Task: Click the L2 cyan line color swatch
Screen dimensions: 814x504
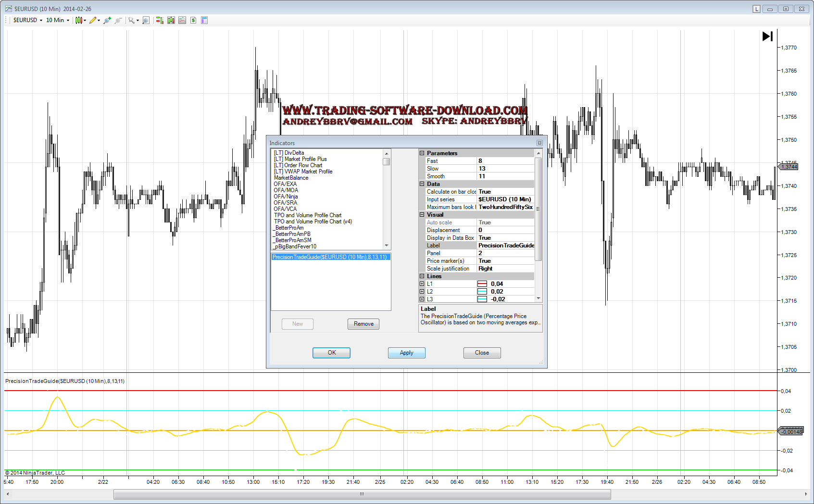Action: point(482,292)
